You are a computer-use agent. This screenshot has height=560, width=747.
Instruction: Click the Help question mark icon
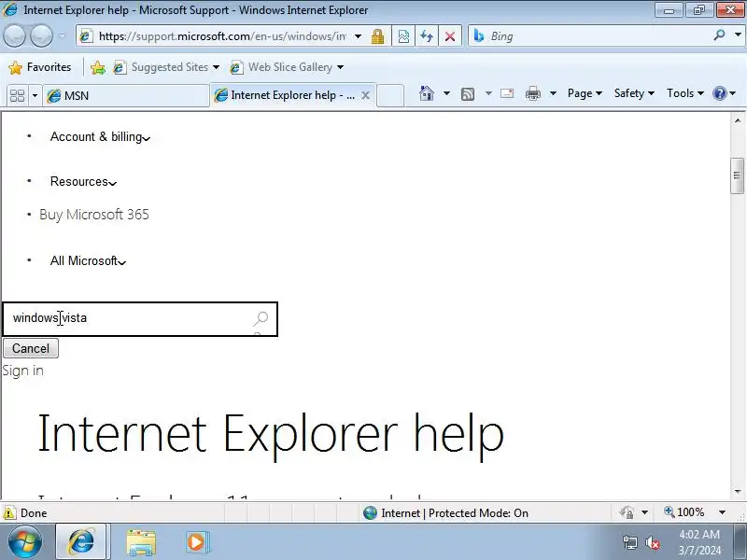(719, 93)
